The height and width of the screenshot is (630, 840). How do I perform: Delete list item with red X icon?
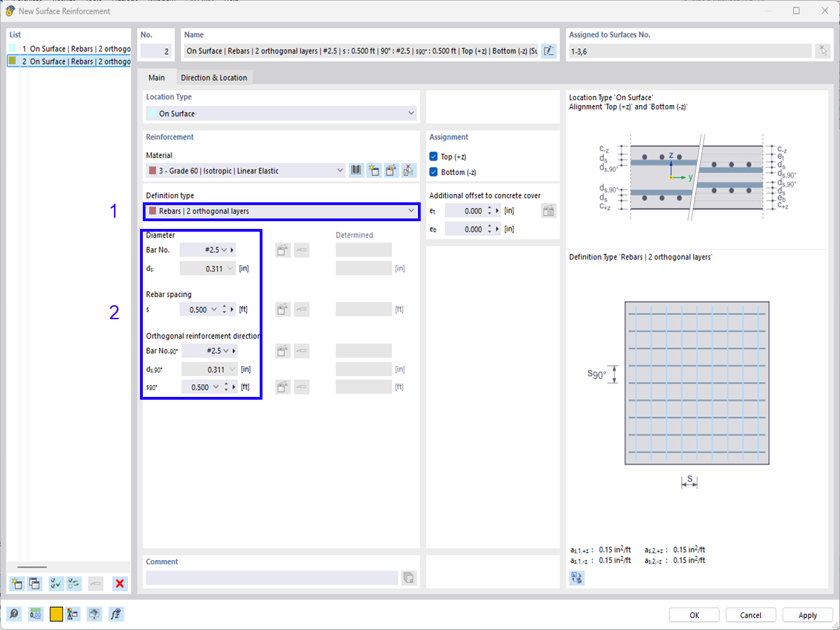tap(120, 583)
